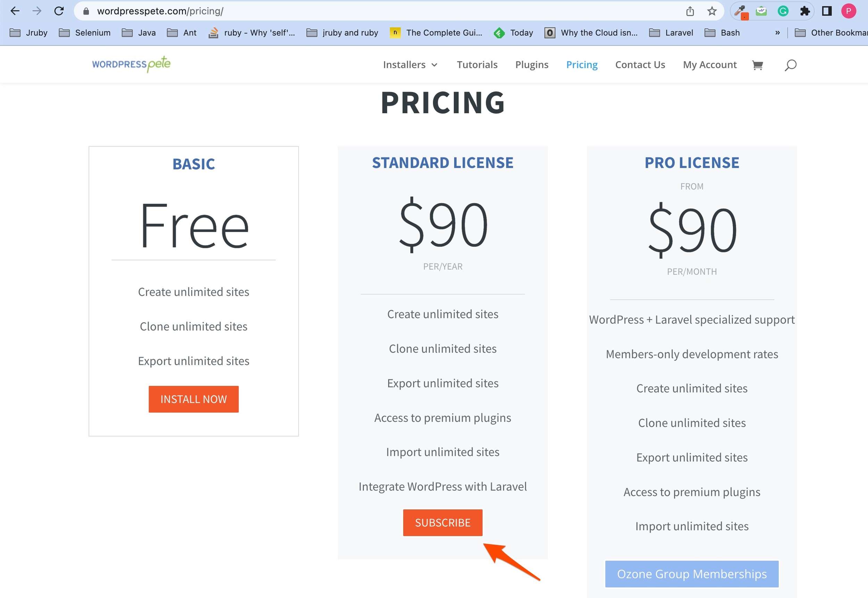This screenshot has width=868, height=598.
Task: Open the Other Bookmarks folder
Action: pos(831,33)
